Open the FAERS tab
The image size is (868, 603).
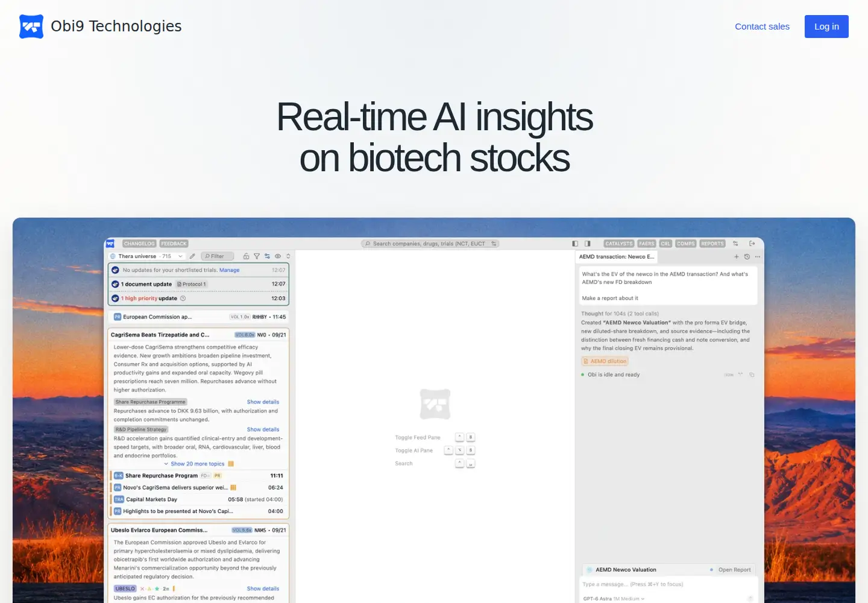[647, 244]
